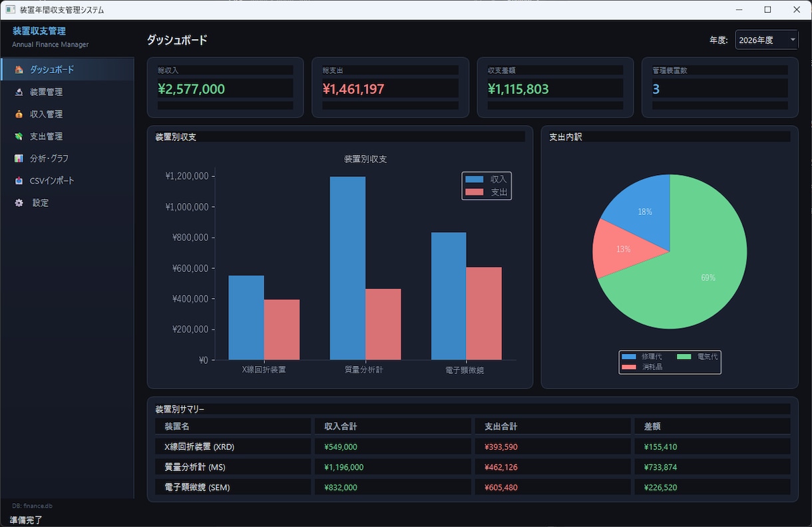Click the bar chart icon beside 分析・グラフ
Image resolution: width=812 pixels, height=527 pixels.
point(19,158)
